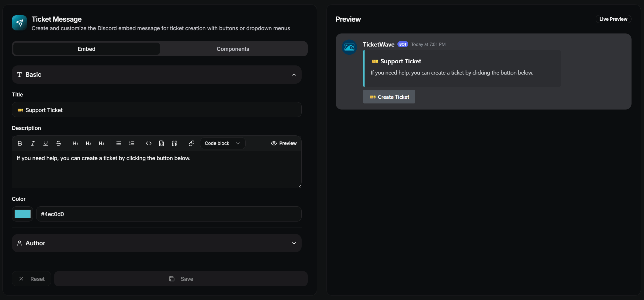Viewport: 644px width, 300px height.
Task: Open the Code block dropdown
Action: (223, 143)
